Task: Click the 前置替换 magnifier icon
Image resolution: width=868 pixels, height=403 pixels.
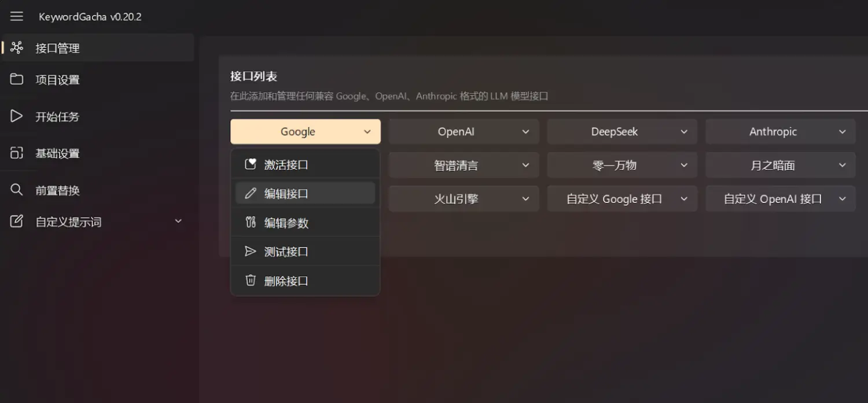Action: pos(17,190)
